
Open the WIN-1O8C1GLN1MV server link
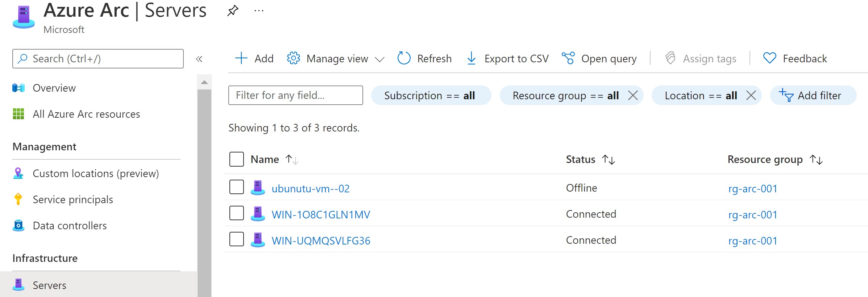[x=321, y=215]
